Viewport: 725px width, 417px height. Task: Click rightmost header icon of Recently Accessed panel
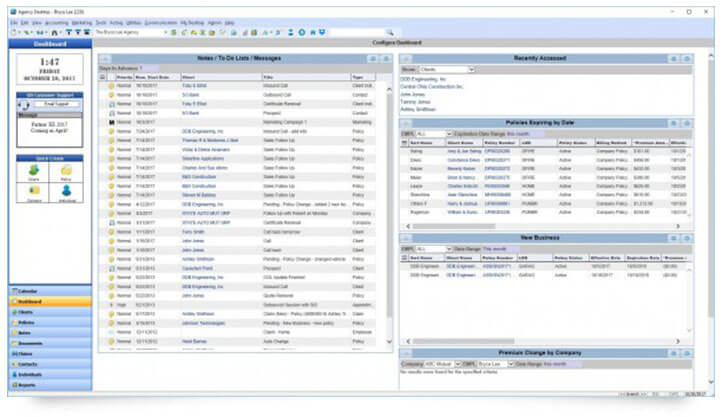pos(687,59)
